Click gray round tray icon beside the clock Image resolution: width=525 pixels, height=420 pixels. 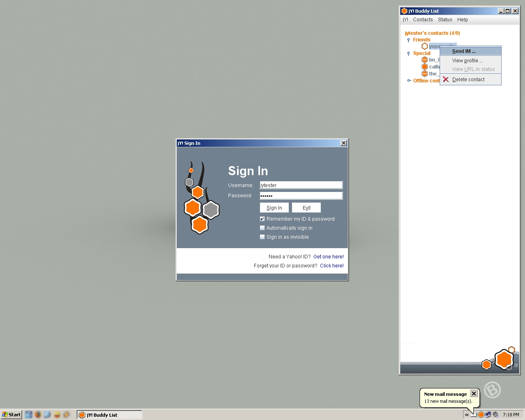(495, 415)
